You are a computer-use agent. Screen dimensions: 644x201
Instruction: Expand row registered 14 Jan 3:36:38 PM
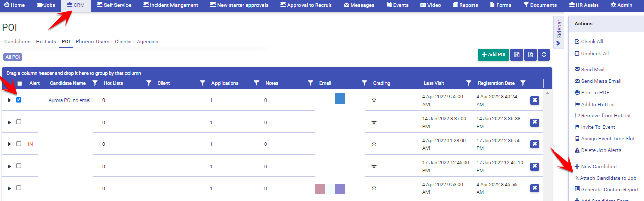(9, 122)
